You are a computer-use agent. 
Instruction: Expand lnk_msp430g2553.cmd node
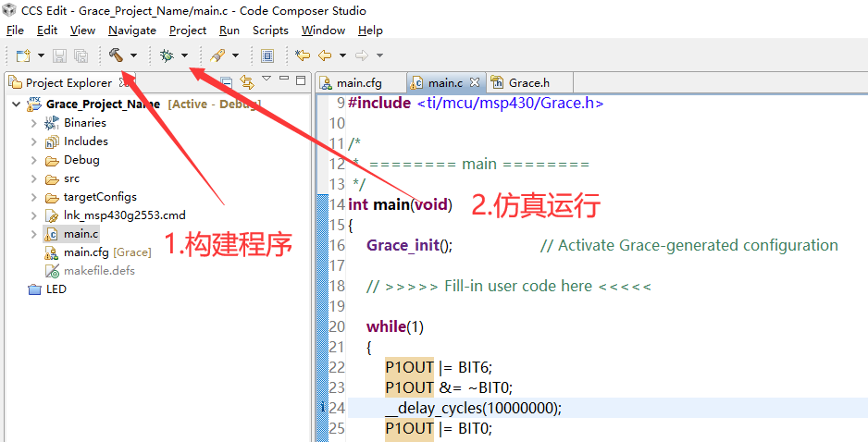34,215
